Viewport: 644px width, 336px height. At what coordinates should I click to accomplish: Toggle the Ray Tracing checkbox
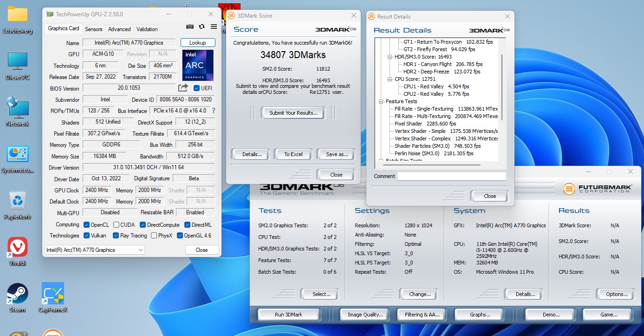click(x=116, y=236)
